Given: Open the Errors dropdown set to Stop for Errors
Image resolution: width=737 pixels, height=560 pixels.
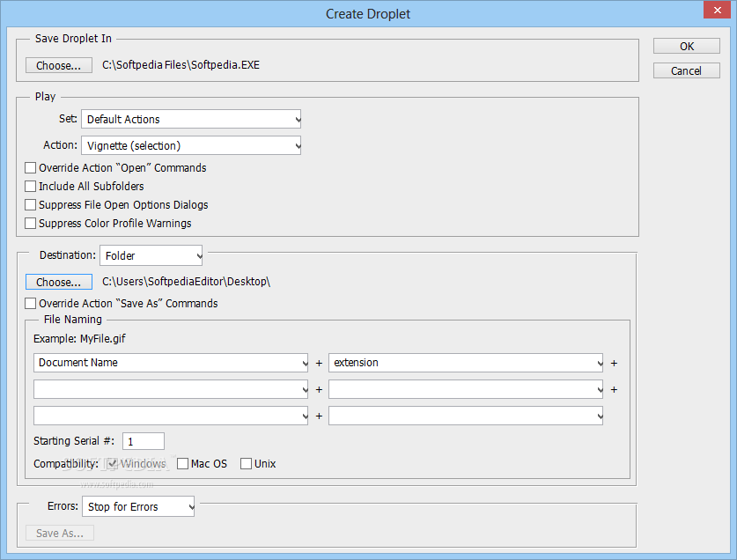Looking at the screenshot, I should 138,506.
